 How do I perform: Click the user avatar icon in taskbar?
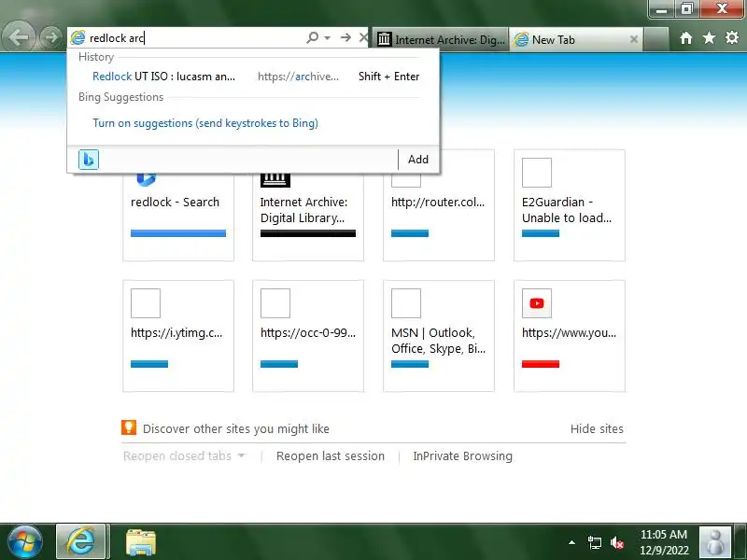[x=715, y=542]
